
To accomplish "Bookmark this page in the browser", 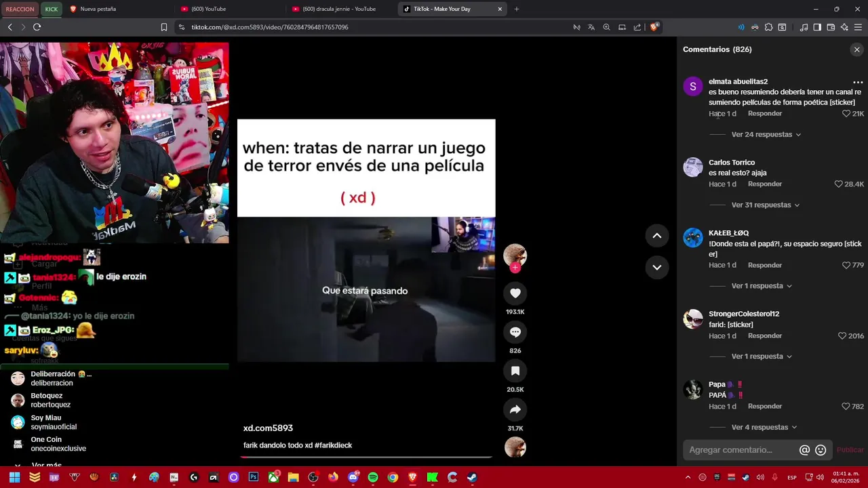I will tap(164, 27).
